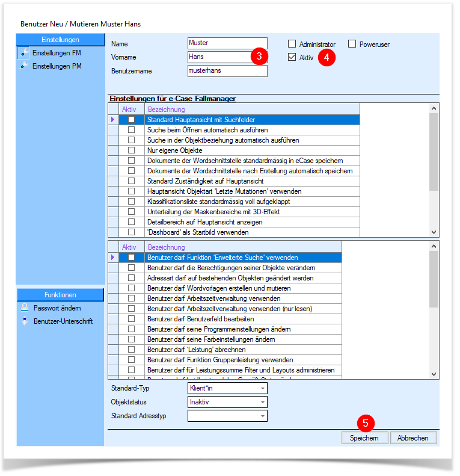Screen dimensions: 460x476
Task: Open Einstellungen FM wrench icon
Action: pos(23,53)
